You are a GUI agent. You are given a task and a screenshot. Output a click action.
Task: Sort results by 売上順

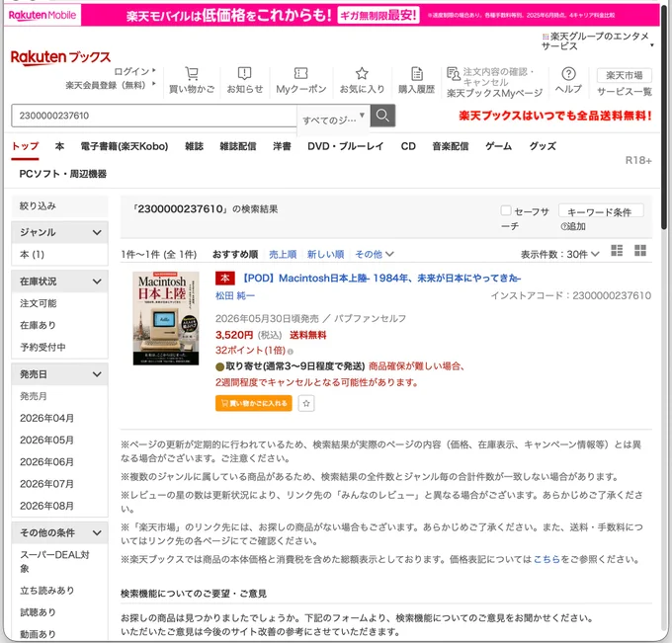pyautogui.click(x=283, y=254)
